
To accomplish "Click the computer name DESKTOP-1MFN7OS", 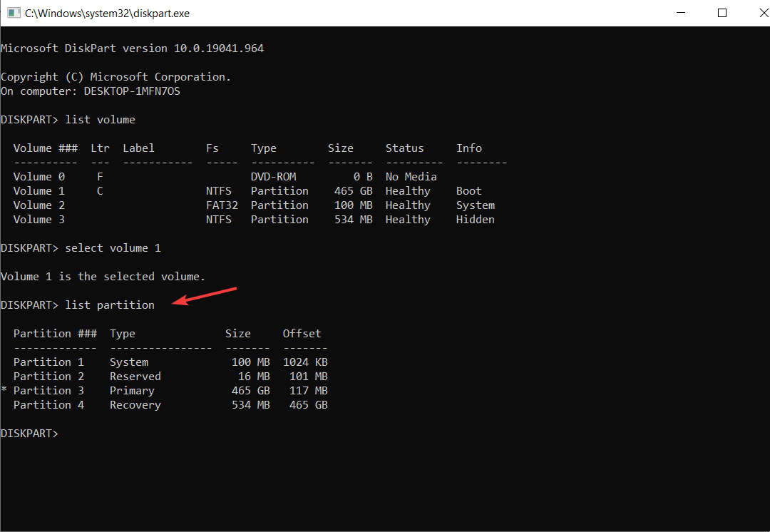I will [x=132, y=91].
